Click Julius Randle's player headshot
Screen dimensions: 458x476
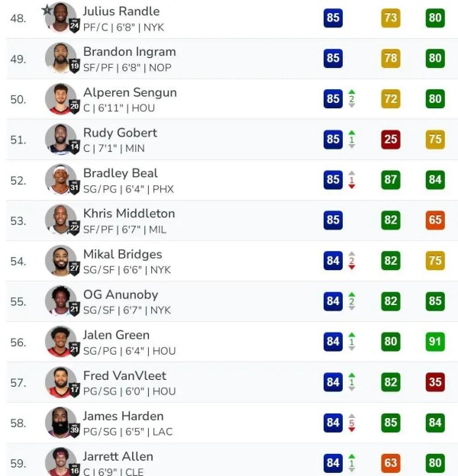(x=60, y=17)
